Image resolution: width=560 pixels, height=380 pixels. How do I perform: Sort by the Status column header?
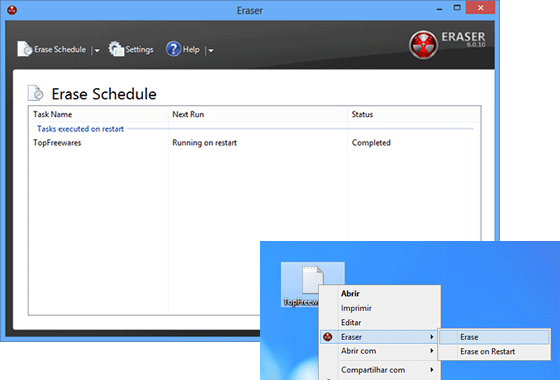point(414,114)
